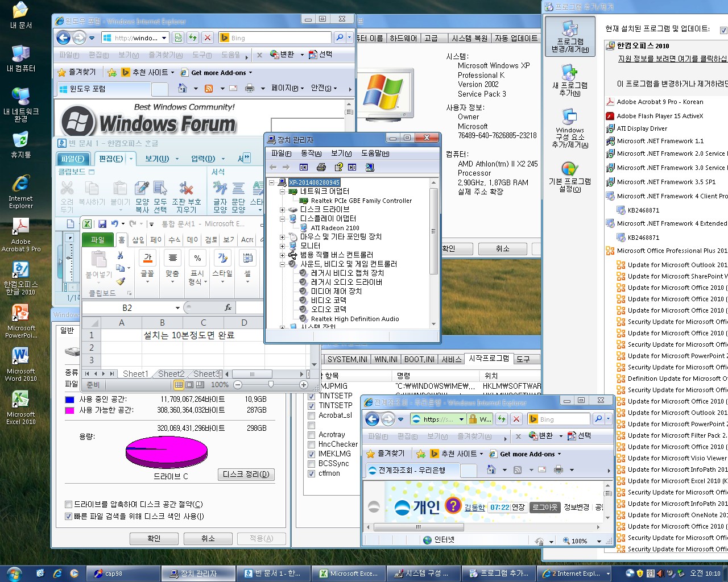This screenshot has height=582, width=728.
Task: Click the RSS feeds icon in Windows Forum browser
Action: [209, 89]
